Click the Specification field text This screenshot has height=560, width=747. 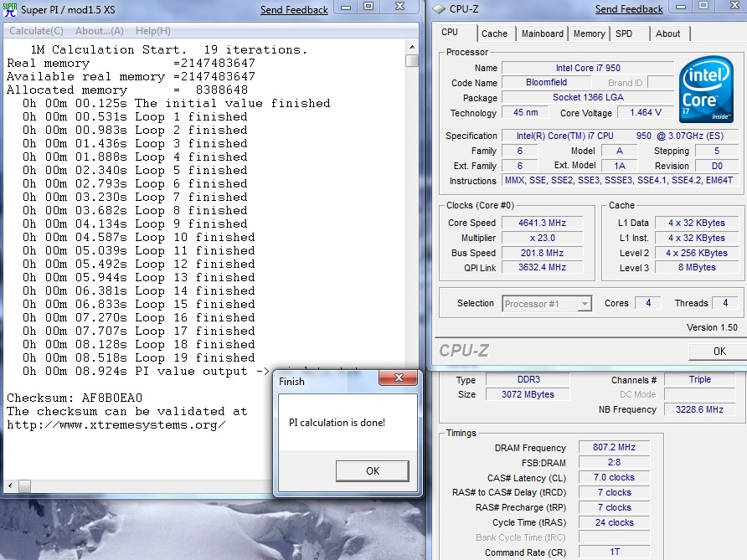click(x=621, y=136)
